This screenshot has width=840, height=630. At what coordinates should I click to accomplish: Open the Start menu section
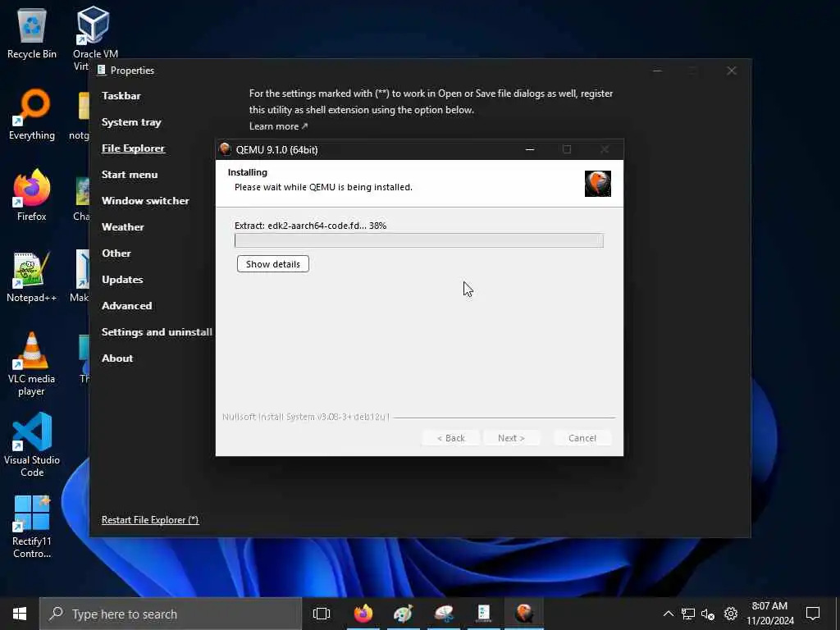pos(130,175)
